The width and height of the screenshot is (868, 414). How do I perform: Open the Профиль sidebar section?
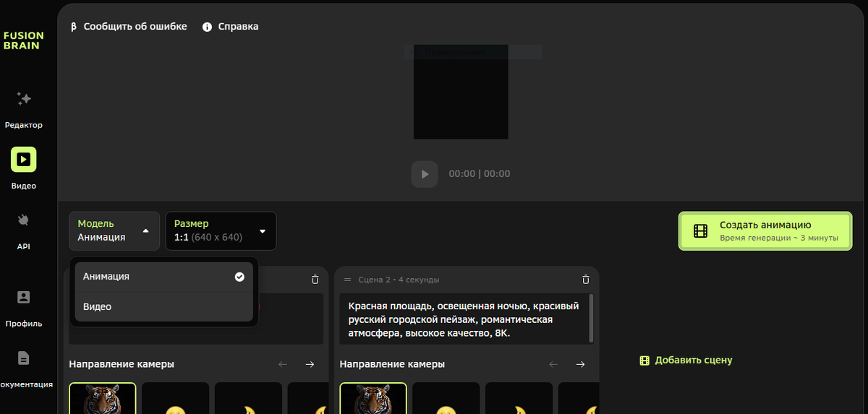point(23,307)
